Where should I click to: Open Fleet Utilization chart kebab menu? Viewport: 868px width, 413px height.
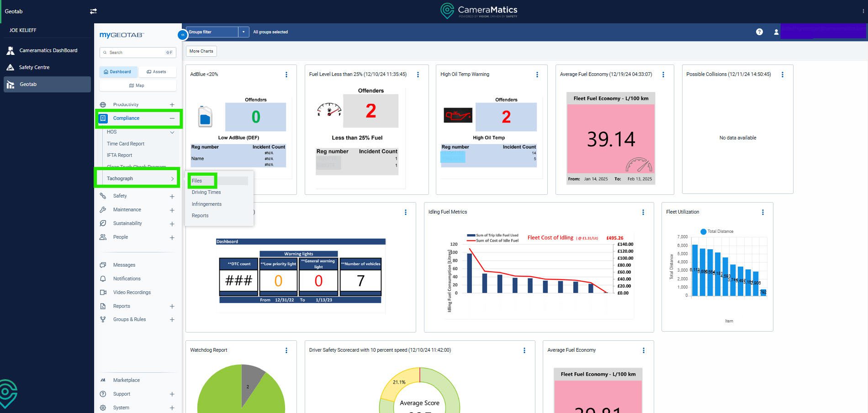click(762, 212)
